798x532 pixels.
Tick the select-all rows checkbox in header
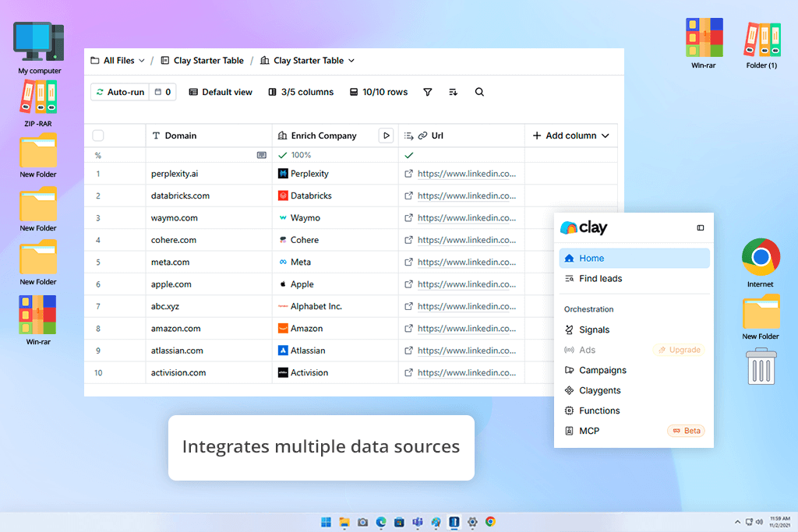tap(98, 136)
